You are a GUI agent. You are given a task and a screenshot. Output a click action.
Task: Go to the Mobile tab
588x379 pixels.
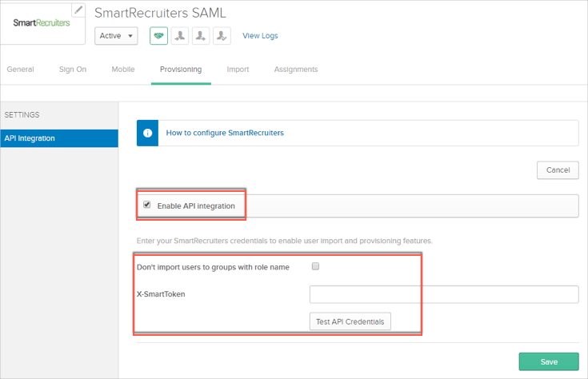122,70
